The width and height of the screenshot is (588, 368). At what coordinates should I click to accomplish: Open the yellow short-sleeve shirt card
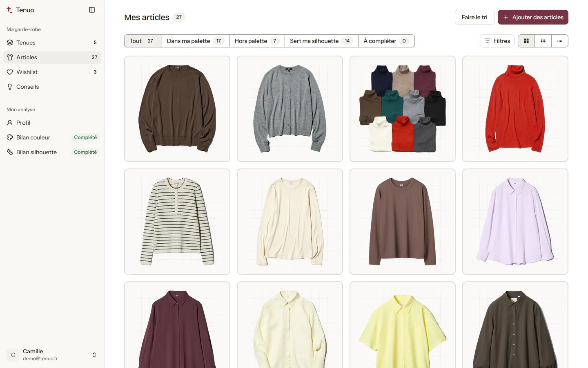point(403,325)
